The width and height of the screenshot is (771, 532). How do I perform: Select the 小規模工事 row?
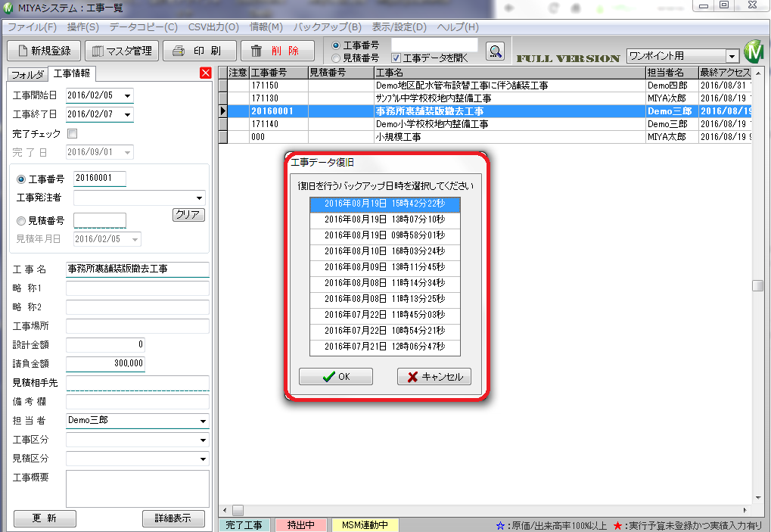tap(485, 137)
